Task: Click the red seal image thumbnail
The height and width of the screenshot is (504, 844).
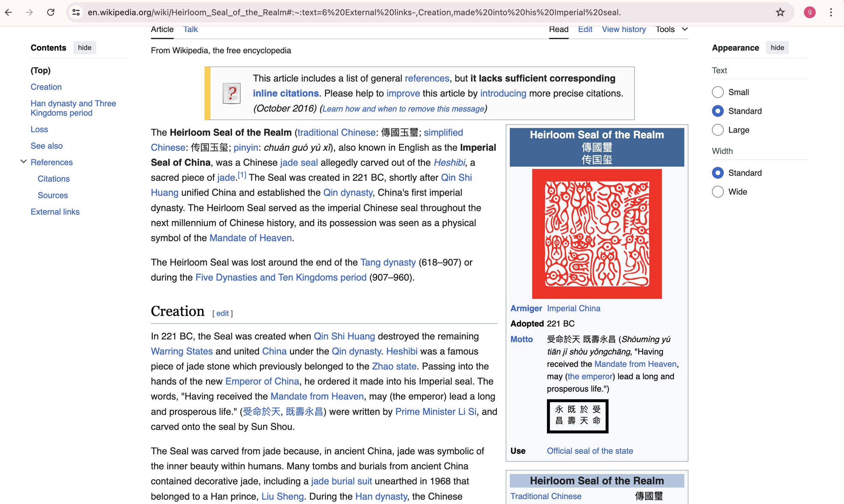Action: click(x=597, y=234)
